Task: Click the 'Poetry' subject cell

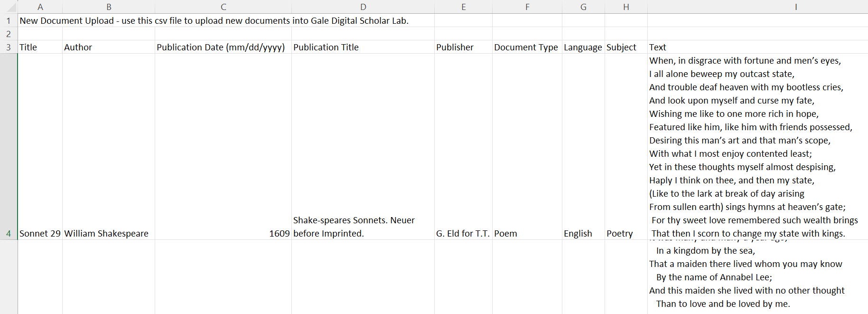Action: point(626,147)
